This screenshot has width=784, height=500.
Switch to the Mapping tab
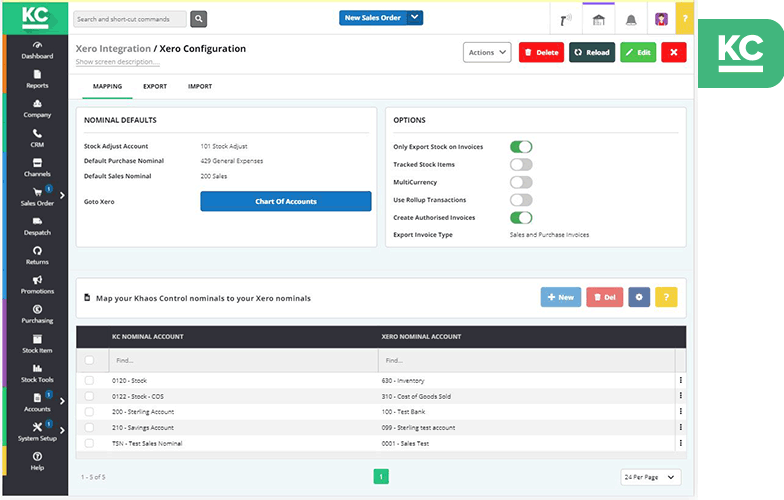(108, 86)
